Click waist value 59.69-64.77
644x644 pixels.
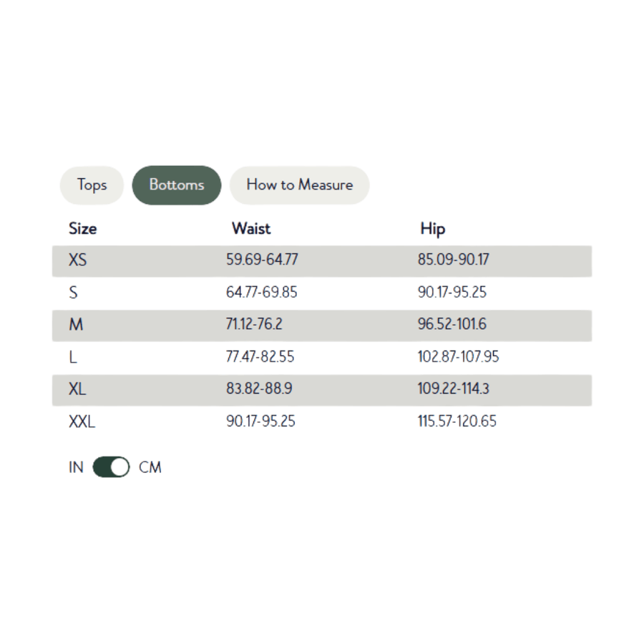coord(262,260)
